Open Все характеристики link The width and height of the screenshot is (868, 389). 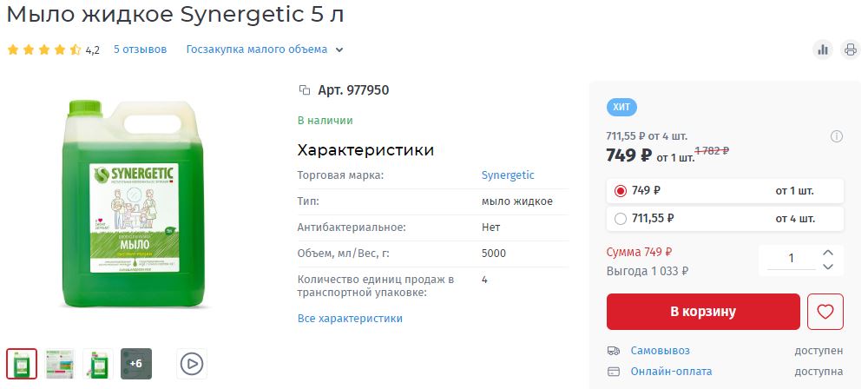coord(350,319)
